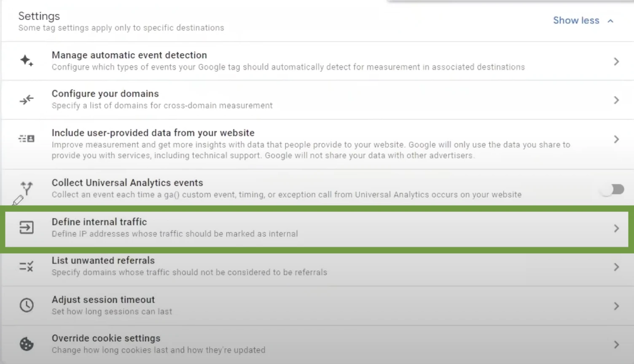Open the Adjust session timeout chevron
Image resolution: width=634 pixels, height=364 pixels.
616,306
